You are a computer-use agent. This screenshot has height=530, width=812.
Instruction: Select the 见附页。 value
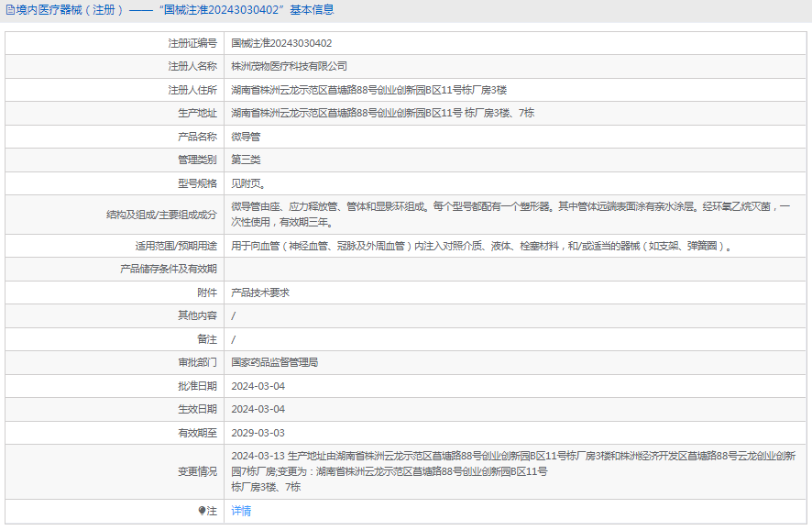(248, 183)
